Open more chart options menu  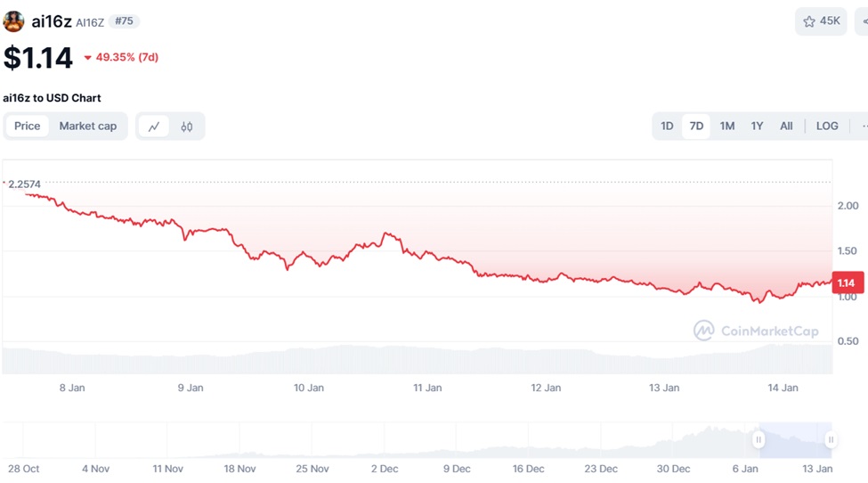click(864, 127)
